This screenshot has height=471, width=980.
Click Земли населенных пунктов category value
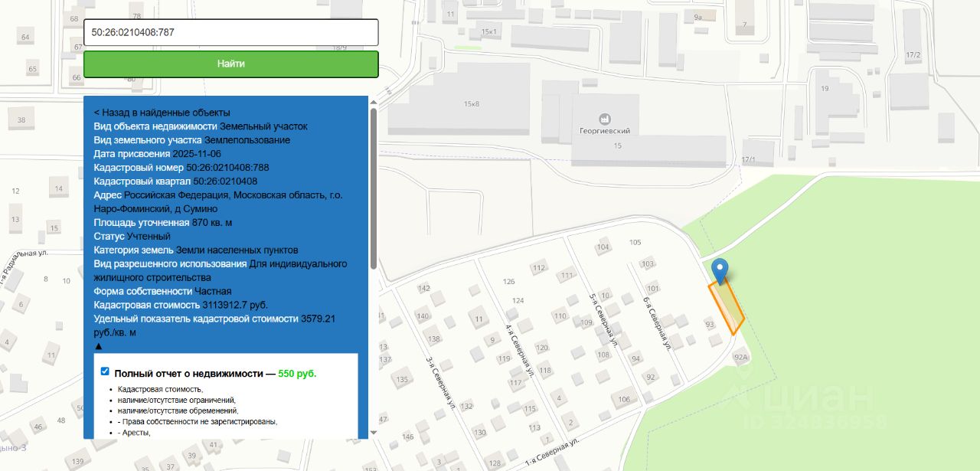click(x=237, y=250)
